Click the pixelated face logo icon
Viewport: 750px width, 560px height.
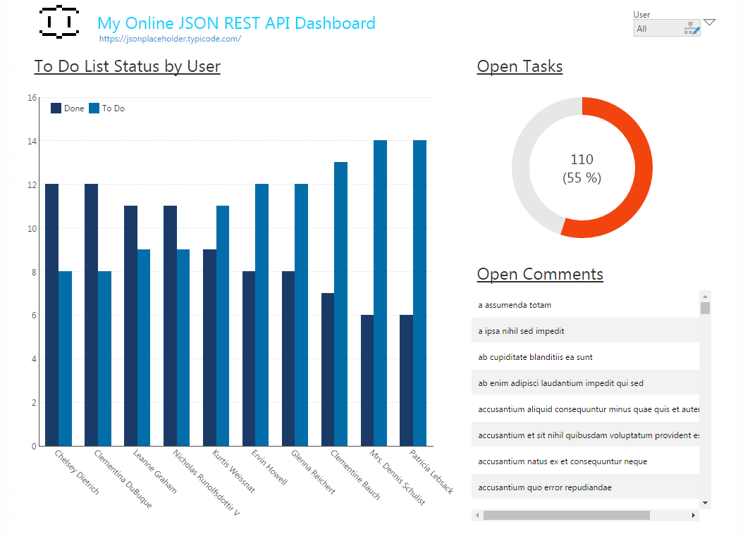click(x=59, y=22)
